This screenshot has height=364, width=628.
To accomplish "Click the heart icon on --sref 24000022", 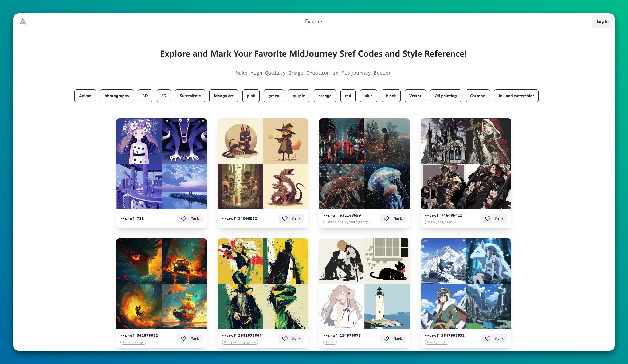I will (285, 218).
